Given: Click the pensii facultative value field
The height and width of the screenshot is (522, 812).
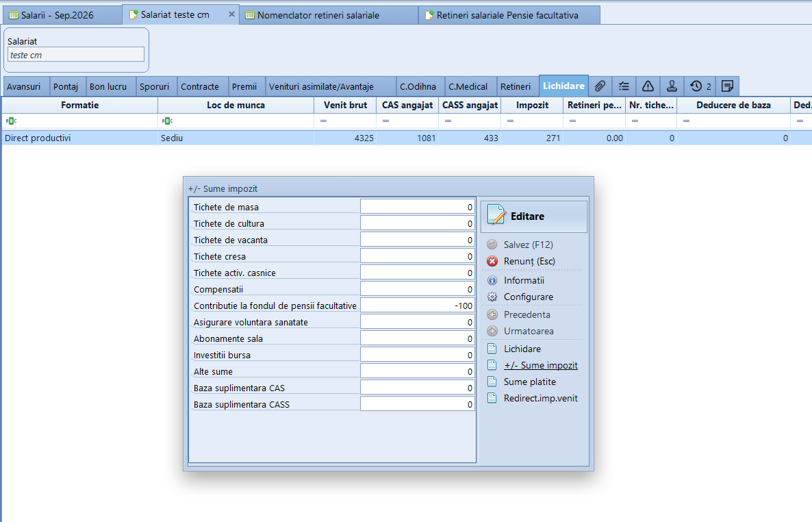Looking at the screenshot, I should pos(418,306).
